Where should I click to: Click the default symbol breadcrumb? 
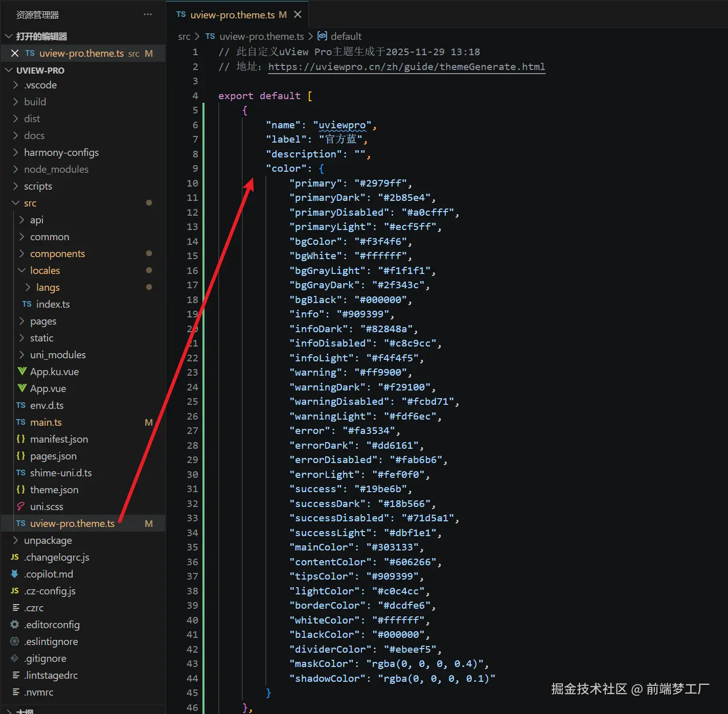click(339, 36)
